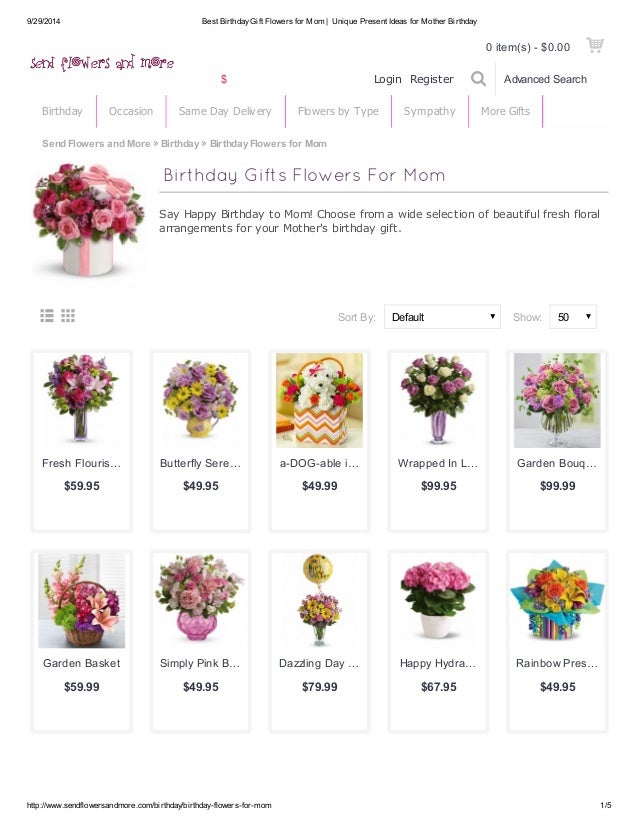
Task: Click the magnifying glass search icon
Action: (x=478, y=79)
